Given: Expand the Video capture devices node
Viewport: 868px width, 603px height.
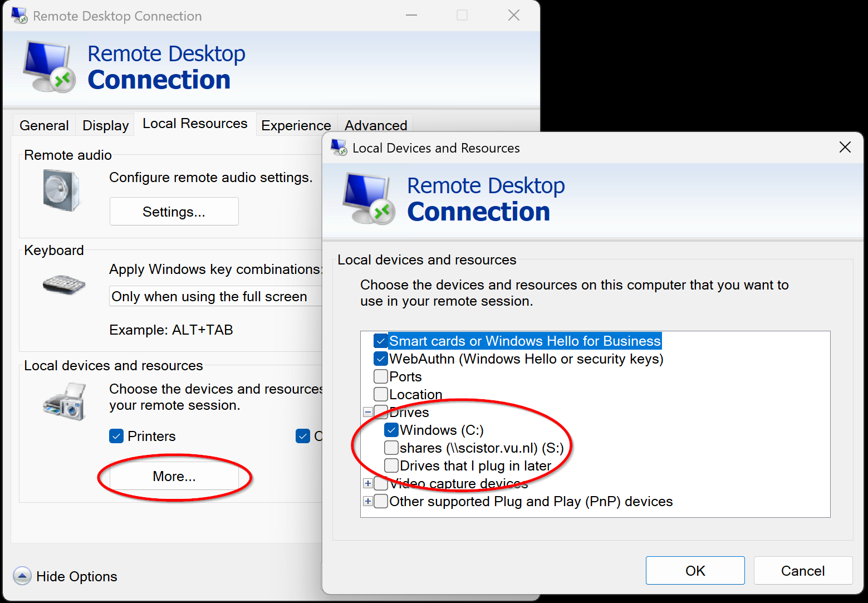Looking at the screenshot, I should tap(368, 483).
